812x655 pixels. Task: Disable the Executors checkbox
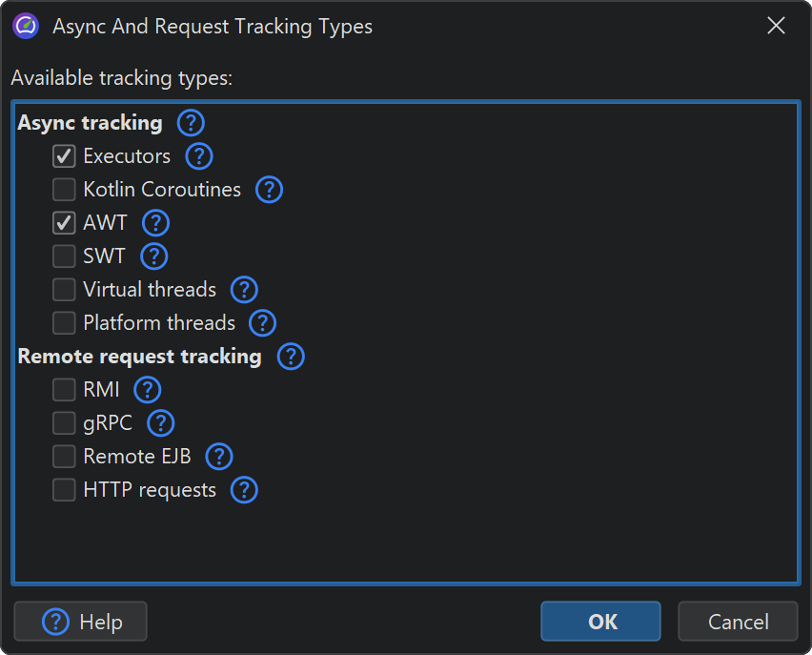pyautogui.click(x=64, y=156)
